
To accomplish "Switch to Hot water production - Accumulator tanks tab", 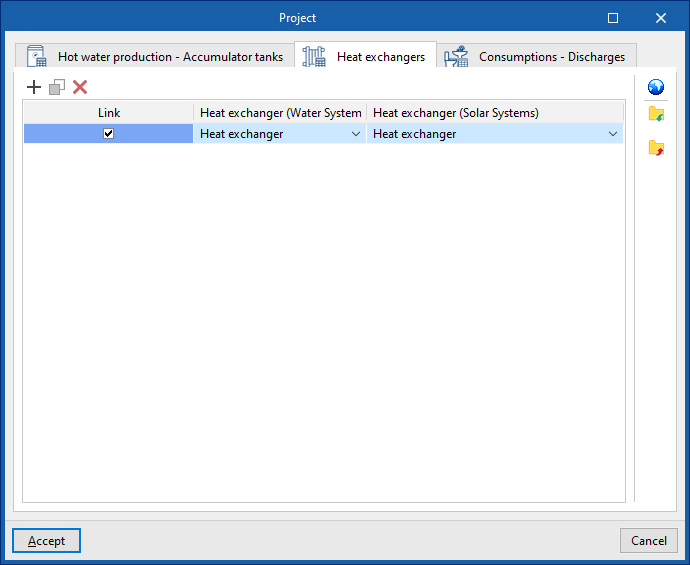I will (155, 57).
